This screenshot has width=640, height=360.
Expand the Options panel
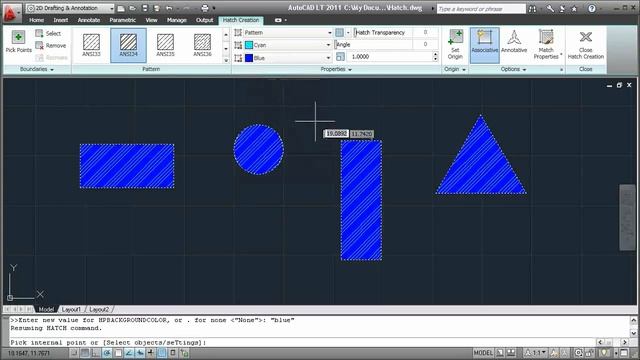pyautogui.click(x=513, y=69)
